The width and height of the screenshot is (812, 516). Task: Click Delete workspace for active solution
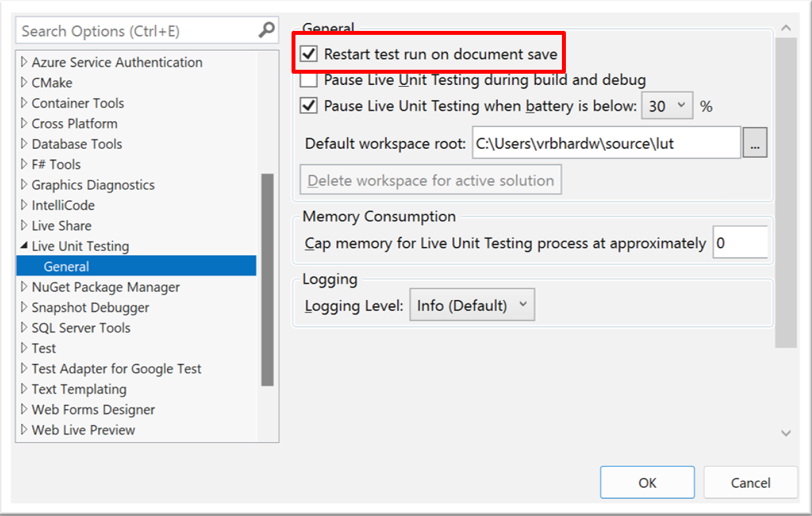pos(430,179)
